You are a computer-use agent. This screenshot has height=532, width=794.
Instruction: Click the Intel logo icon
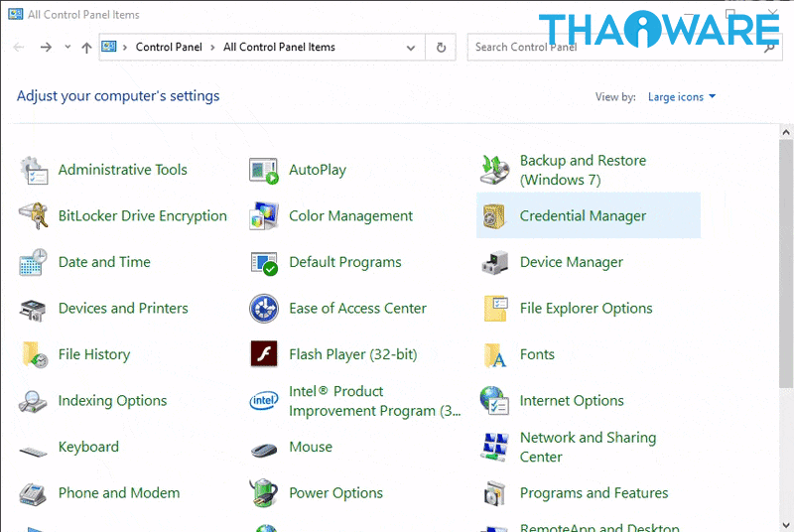(264, 401)
